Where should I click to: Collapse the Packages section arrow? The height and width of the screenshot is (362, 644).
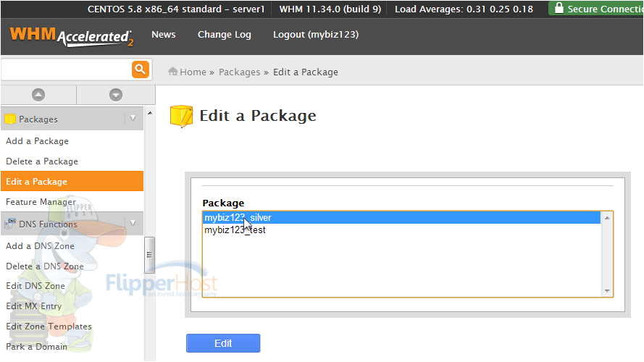133,118
